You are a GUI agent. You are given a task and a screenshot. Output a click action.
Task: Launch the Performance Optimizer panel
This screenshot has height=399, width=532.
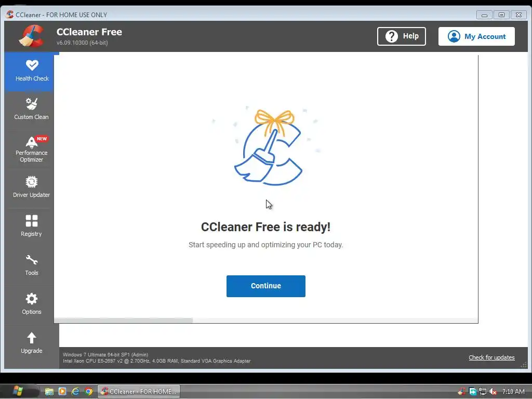(31, 149)
